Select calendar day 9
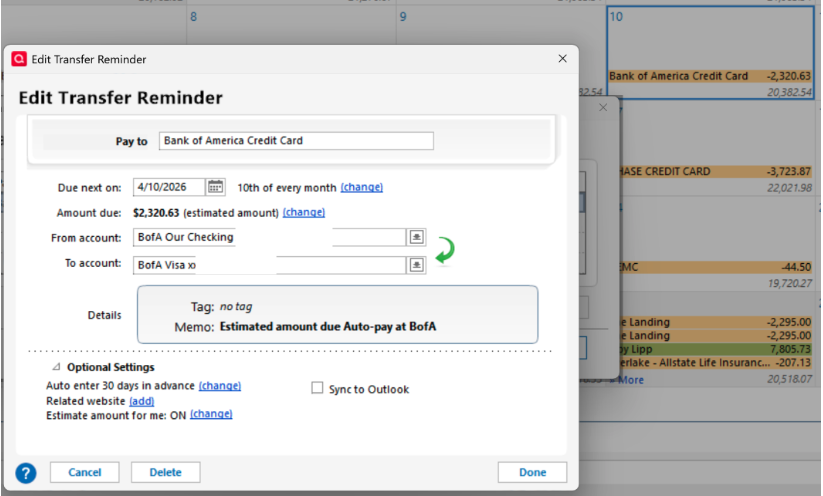This screenshot has width=823, height=496. pos(403,17)
